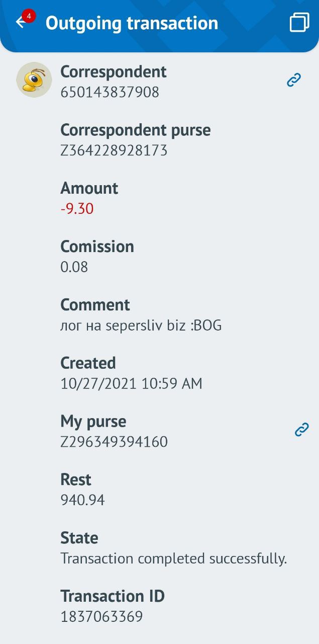This screenshot has width=319, height=644.
Task: Select the correspondent number 650143837908
Action: click(110, 93)
